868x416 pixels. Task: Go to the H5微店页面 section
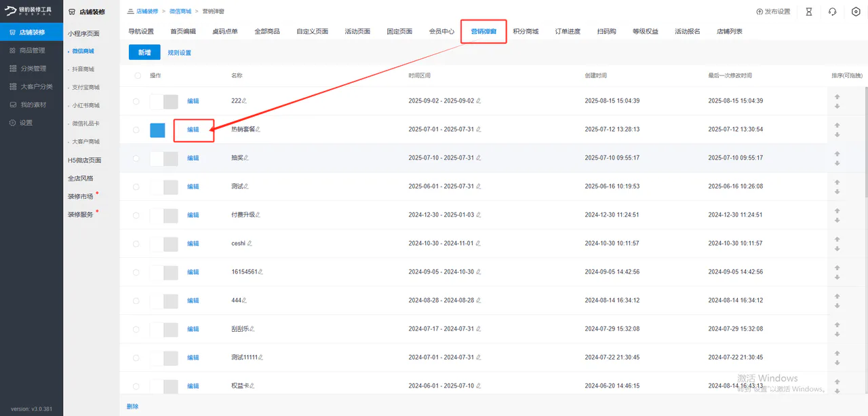point(85,160)
